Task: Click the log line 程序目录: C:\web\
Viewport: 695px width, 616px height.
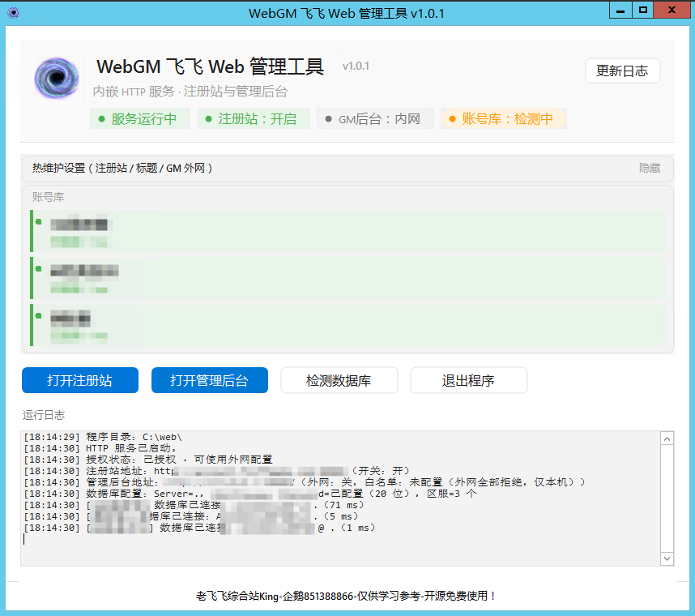Action: [103, 437]
